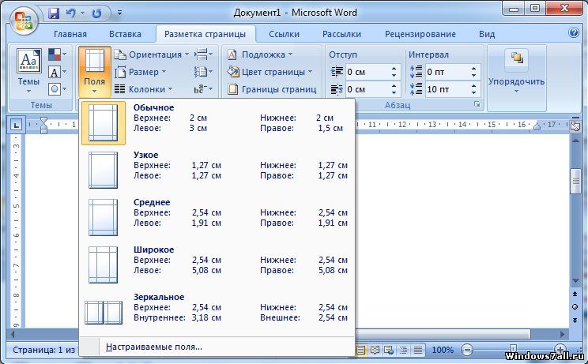Screen dimensions: 588x364
Task: Open Customize Quick Access Toolbar arrow
Action: [119, 13]
